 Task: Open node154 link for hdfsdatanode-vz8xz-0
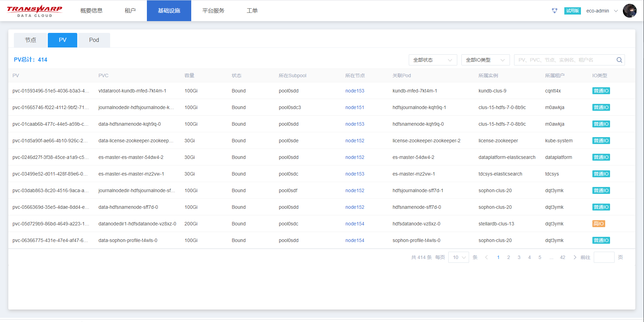[x=355, y=224]
